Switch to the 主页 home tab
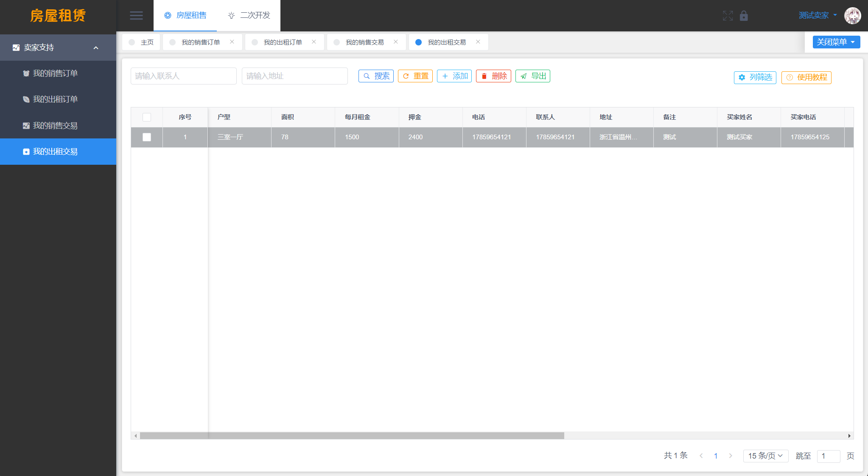 coord(150,42)
